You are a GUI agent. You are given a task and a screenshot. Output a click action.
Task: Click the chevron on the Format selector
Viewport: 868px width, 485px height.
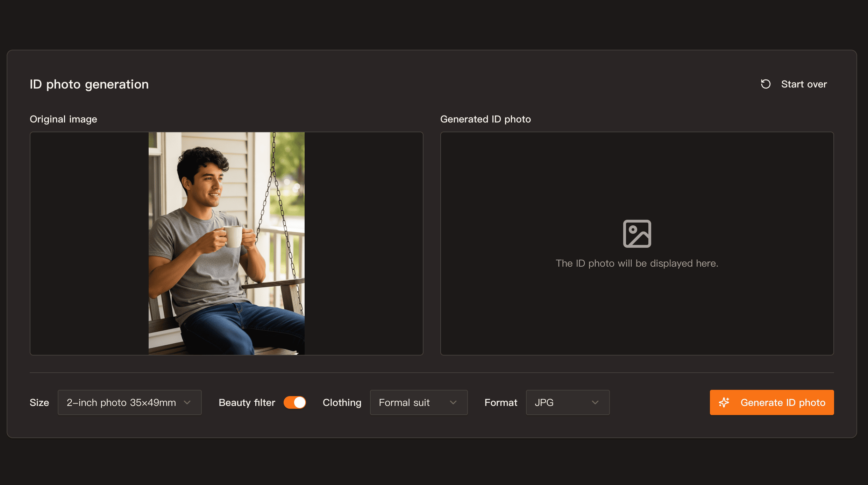click(x=595, y=402)
